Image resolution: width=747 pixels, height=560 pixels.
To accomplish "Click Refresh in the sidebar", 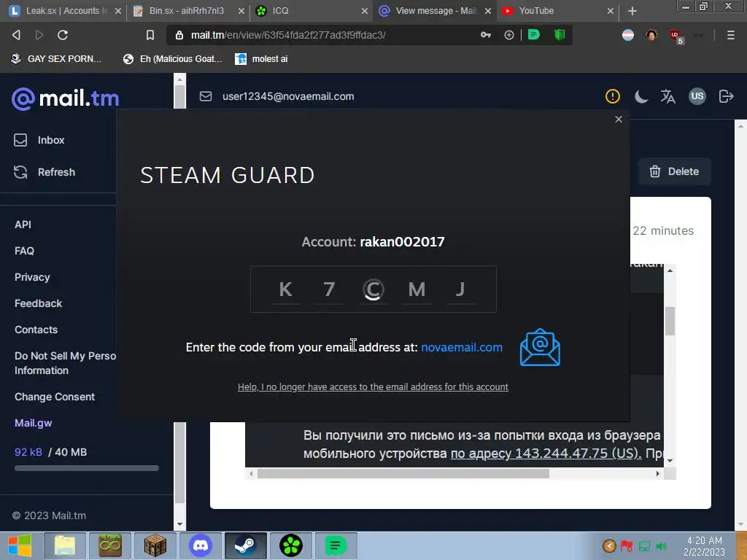I will (44, 172).
